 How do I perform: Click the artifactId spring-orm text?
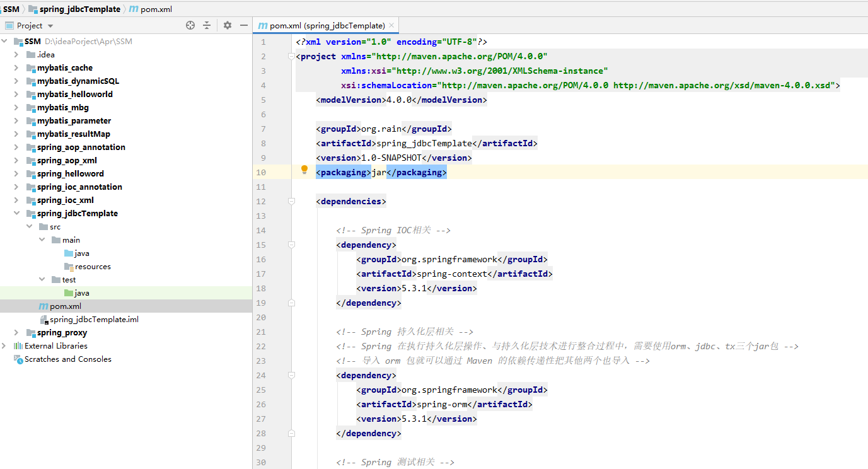point(442,404)
